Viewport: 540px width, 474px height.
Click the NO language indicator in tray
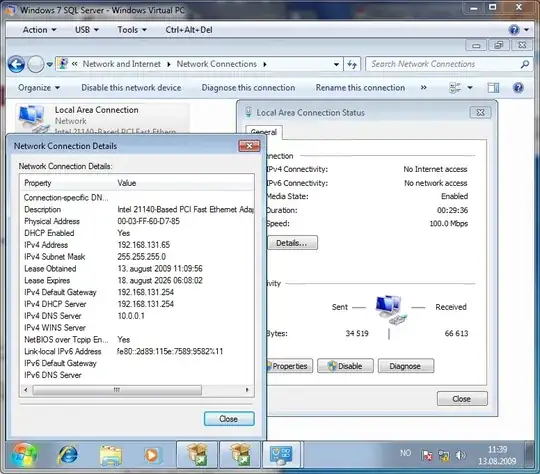pos(405,453)
